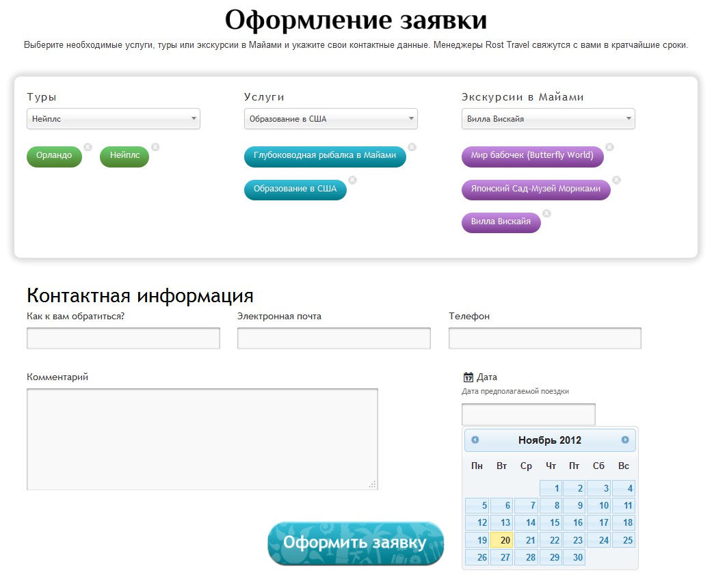
Task: Remove the Орландо tour tag
Action: (88, 147)
